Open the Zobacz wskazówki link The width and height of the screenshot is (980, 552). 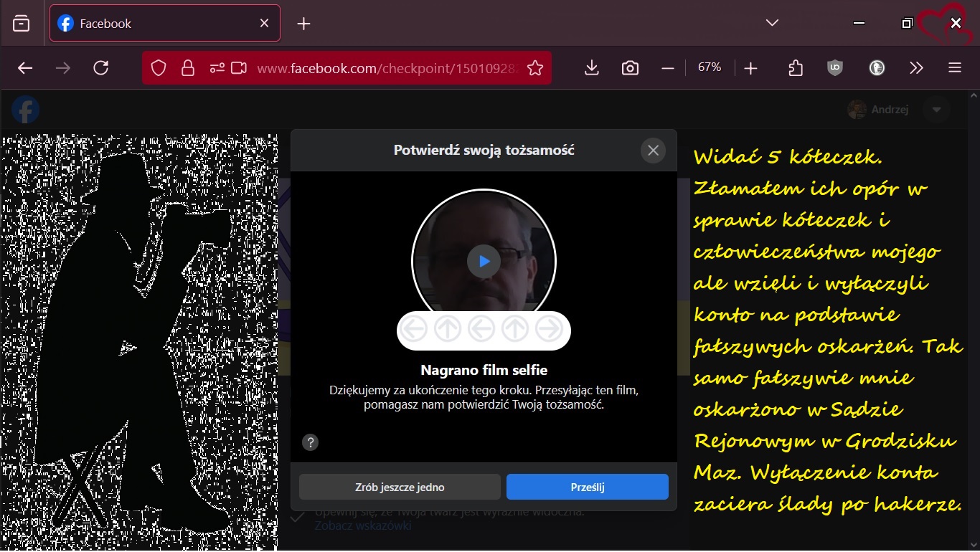pyautogui.click(x=363, y=526)
